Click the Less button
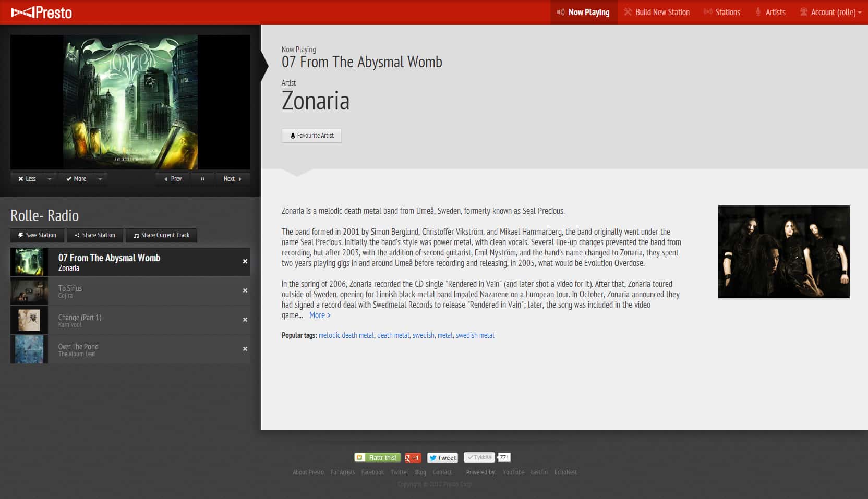Viewport: 868px width, 499px height. 27,179
